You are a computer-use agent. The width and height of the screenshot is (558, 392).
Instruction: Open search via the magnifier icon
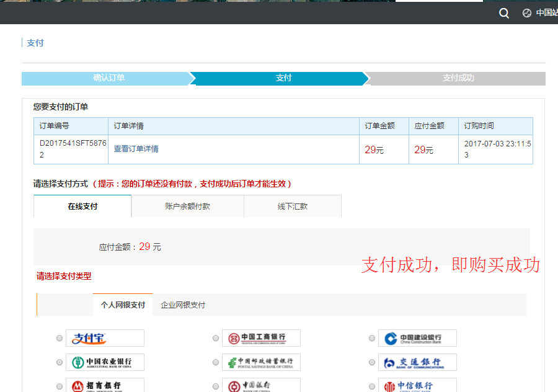(503, 12)
